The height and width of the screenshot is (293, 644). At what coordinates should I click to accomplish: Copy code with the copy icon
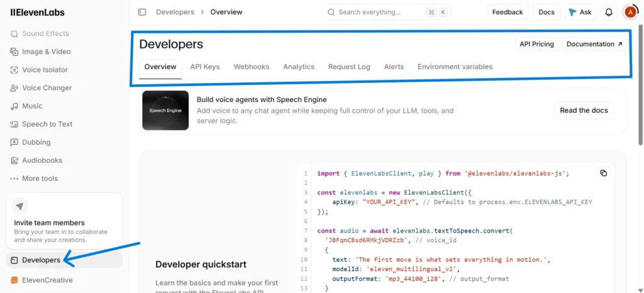pos(603,173)
